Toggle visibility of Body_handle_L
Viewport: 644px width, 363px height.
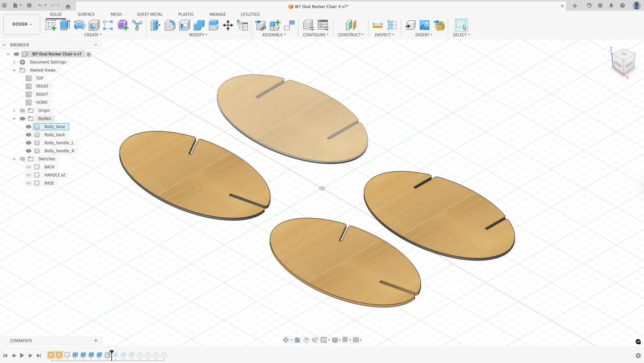click(28, 143)
